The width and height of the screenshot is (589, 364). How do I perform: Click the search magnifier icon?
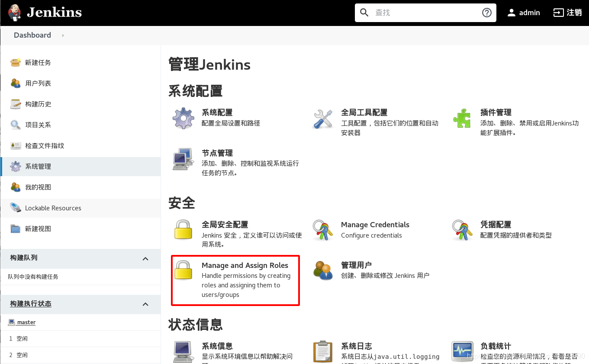click(364, 13)
